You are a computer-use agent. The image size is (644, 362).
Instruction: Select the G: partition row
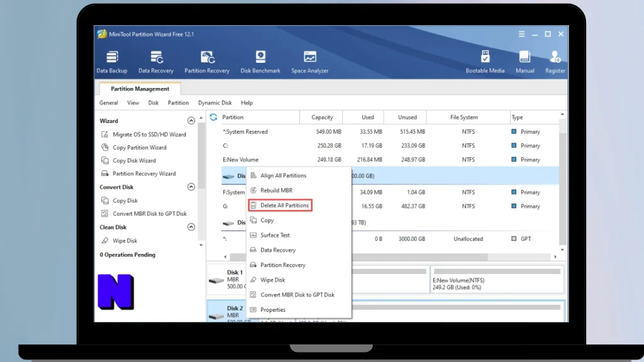click(390, 206)
